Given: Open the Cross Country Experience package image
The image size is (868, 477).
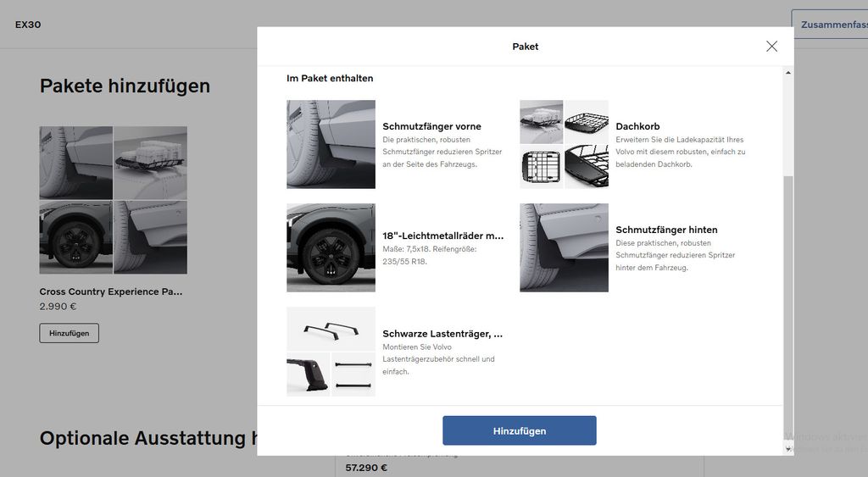Looking at the screenshot, I should coord(114,200).
